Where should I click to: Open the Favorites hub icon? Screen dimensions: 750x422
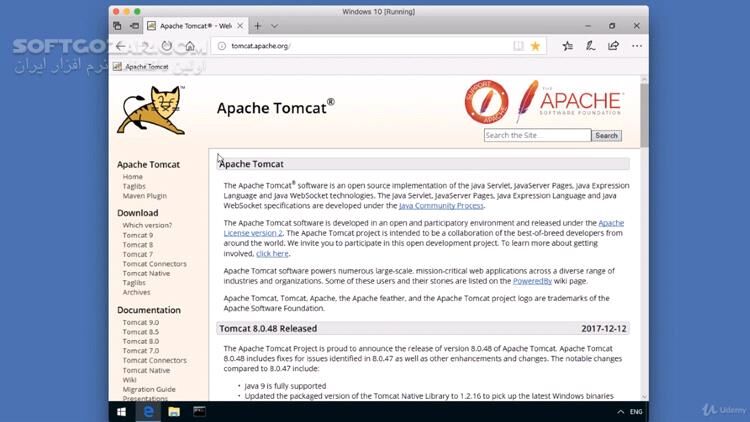[x=567, y=46]
